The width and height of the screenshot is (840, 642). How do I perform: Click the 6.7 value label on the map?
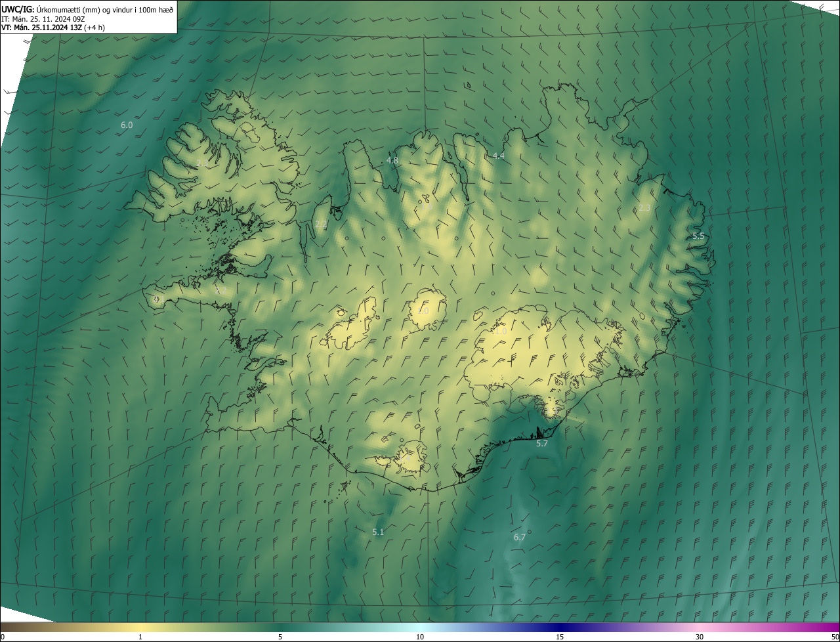520,537
